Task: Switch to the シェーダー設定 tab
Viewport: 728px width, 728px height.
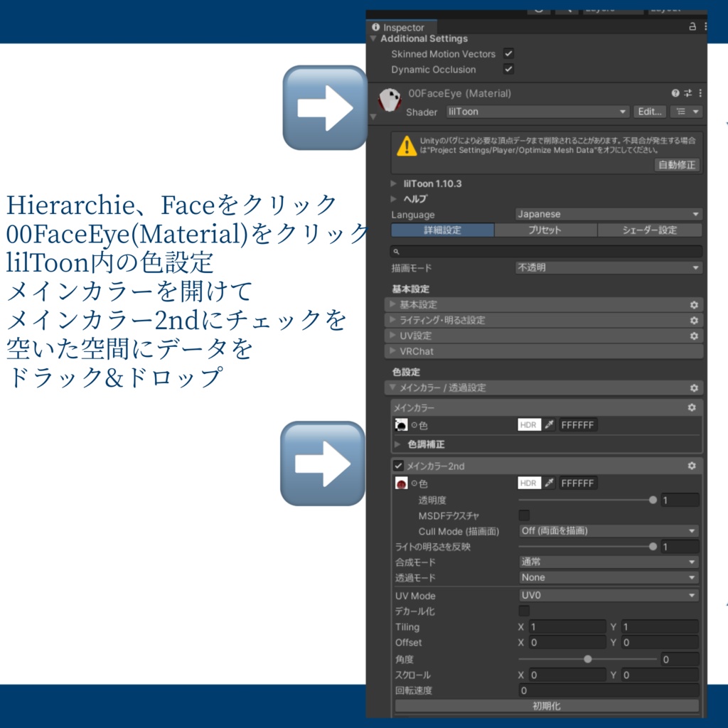Action: coord(649,230)
